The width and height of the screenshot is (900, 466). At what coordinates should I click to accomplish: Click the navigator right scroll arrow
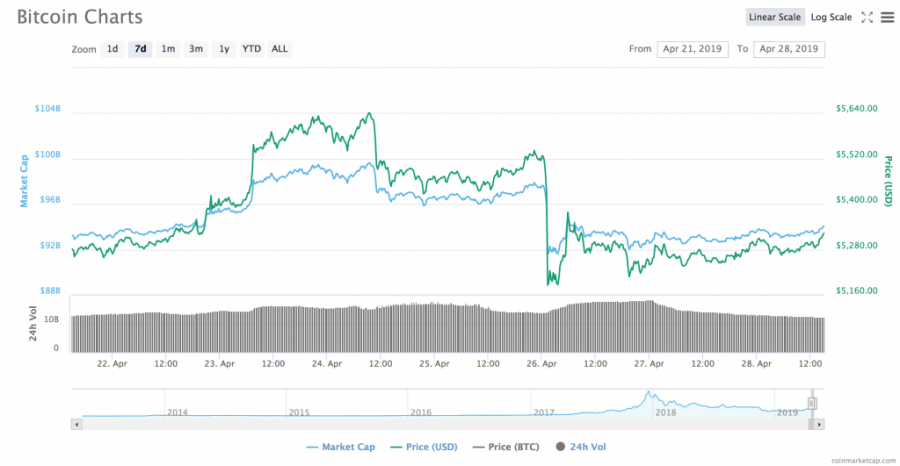[819, 425]
